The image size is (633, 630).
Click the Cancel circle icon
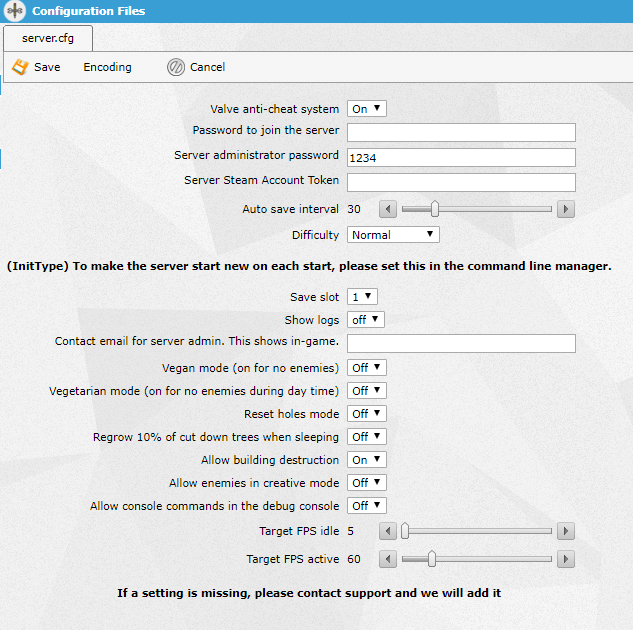pyautogui.click(x=176, y=68)
